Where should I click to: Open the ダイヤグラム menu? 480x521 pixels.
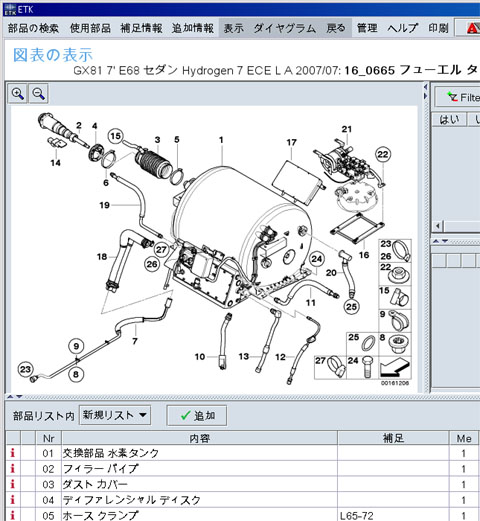tap(285, 28)
